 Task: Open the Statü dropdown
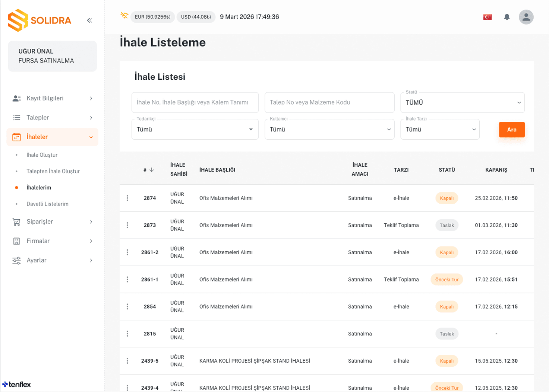click(462, 103)
